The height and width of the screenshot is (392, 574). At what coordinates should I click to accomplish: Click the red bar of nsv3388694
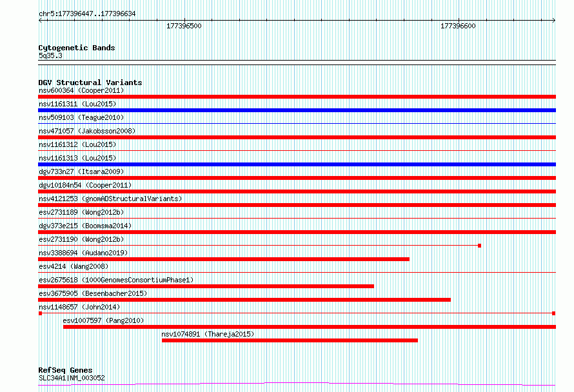[x=224, y=259]
